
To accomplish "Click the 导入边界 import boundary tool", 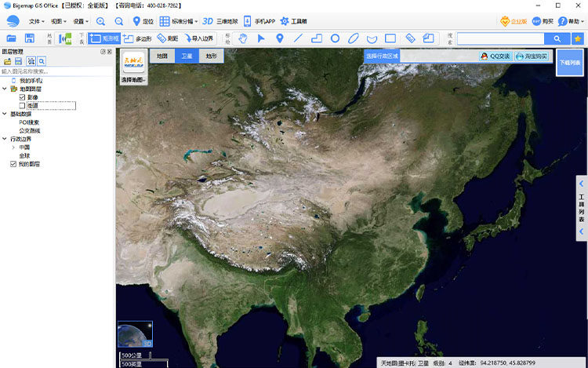I will pos(199,38).
